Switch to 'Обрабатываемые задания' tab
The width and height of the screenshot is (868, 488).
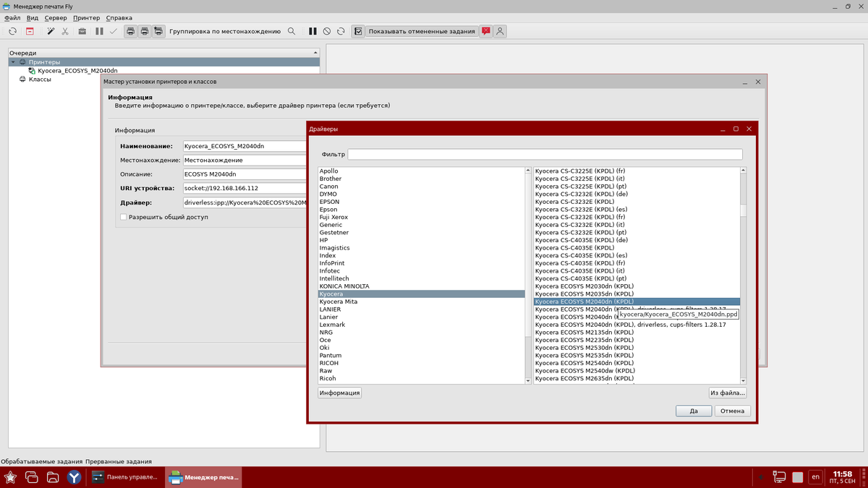[42, 461]
